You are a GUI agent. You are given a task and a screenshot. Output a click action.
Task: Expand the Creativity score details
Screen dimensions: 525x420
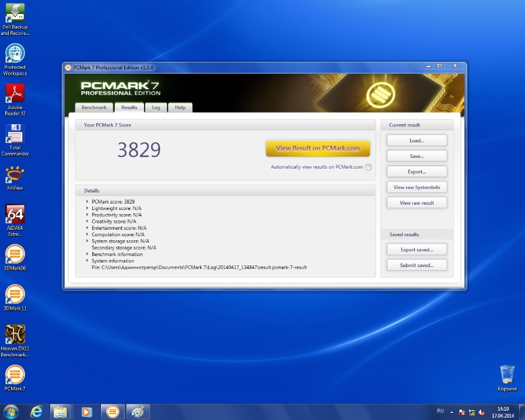[87, 221]
